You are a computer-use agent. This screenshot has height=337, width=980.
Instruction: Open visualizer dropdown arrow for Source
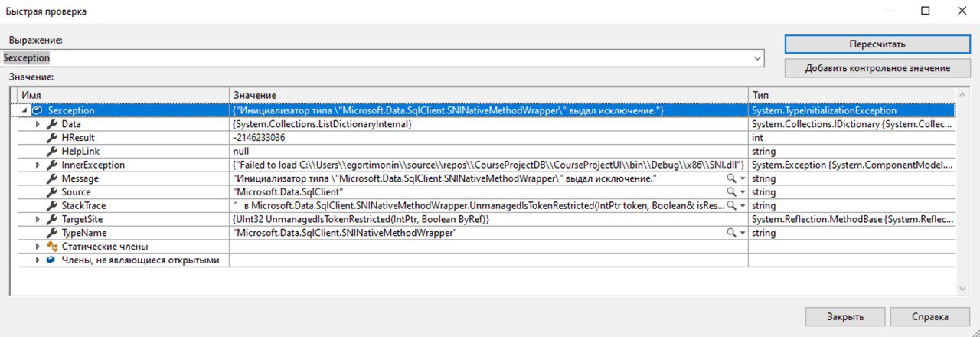[x=742, y=192]
